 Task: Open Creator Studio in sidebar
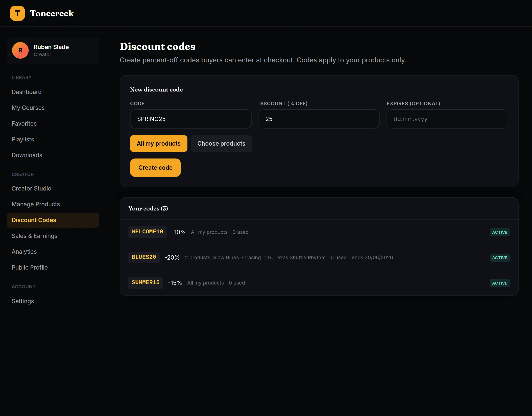pyautogui.click(x=53, y=188)
